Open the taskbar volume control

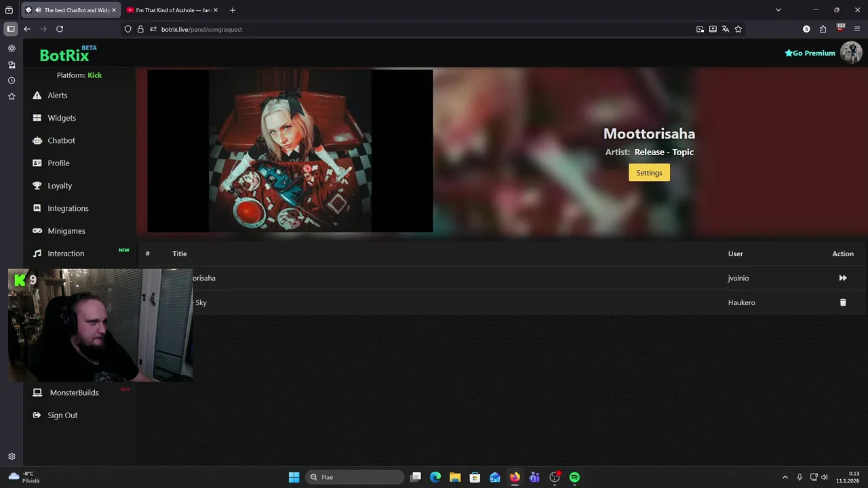[x=825, y=477]
